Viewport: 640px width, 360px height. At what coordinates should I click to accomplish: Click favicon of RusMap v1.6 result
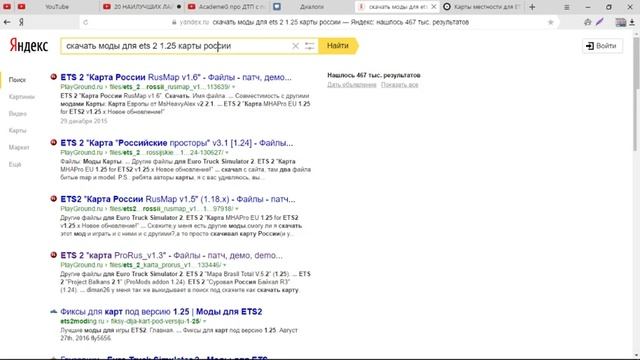(x=53, y=77)
